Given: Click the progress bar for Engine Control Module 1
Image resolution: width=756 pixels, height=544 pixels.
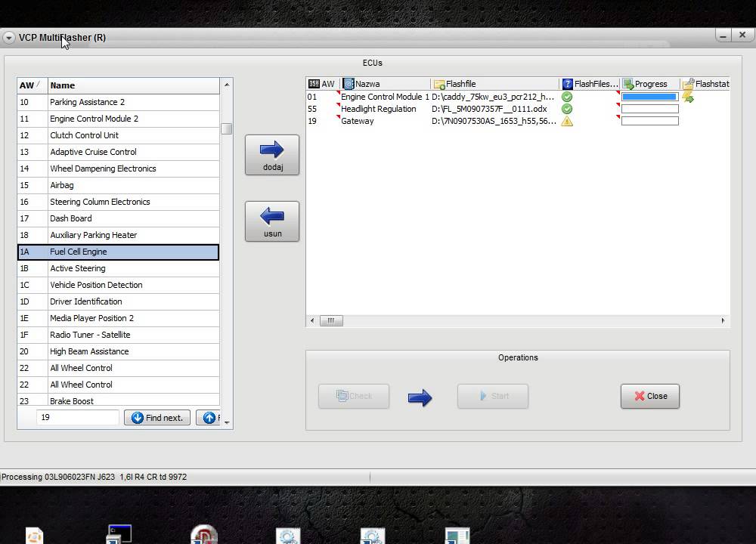Looking at the screenshot, I should coord(650,97).
